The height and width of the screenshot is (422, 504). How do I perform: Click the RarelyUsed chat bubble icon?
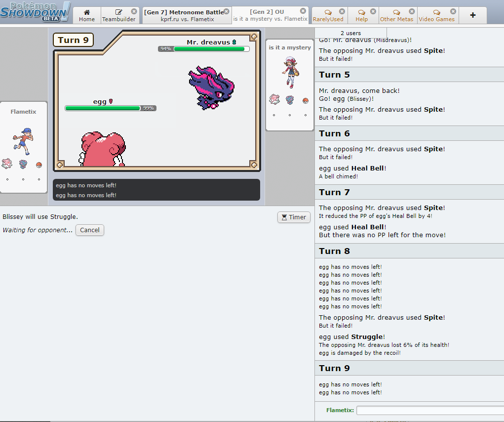(x=328, y=12)
